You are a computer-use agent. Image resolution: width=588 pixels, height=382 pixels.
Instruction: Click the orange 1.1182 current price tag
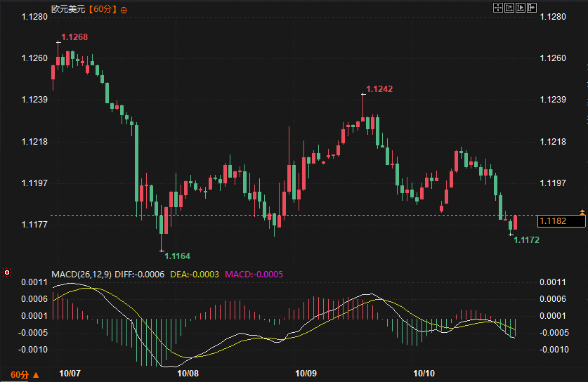click(x=561, y=220)
